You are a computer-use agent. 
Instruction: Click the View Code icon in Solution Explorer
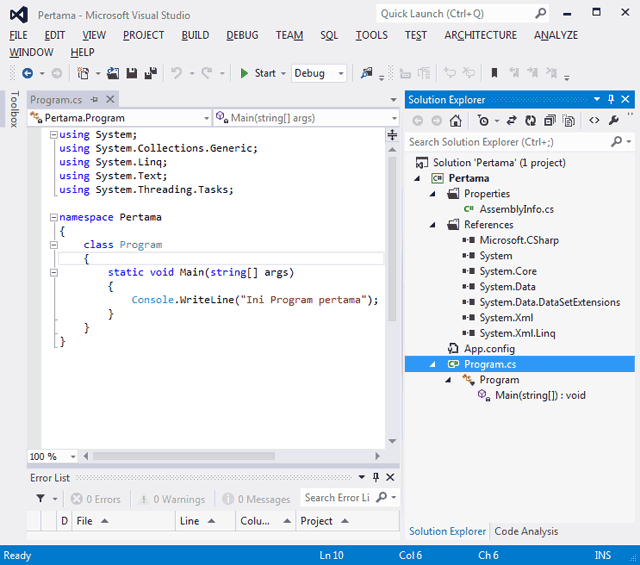click(594, 120)
